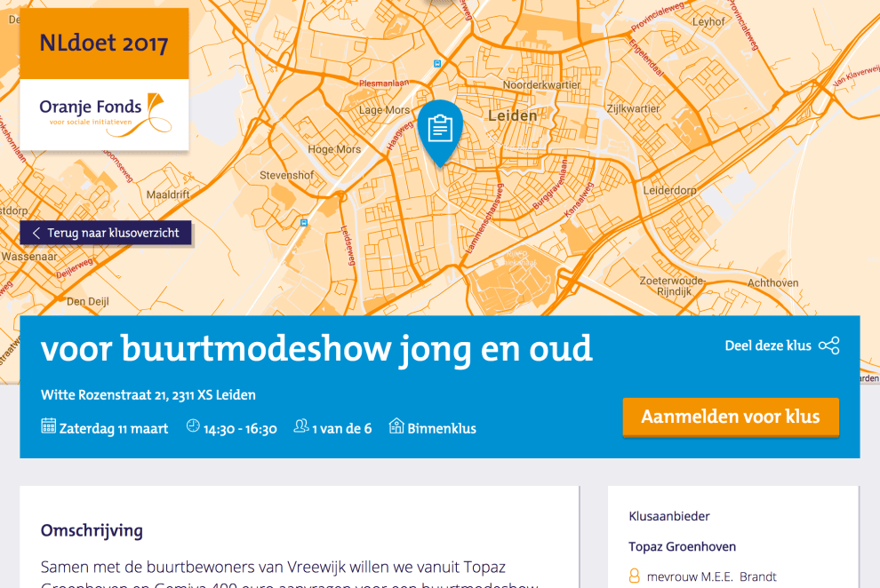Click the station icon near Stevenshof
Viewport: 880px width, 588px height.
click(x=304, y=223)
